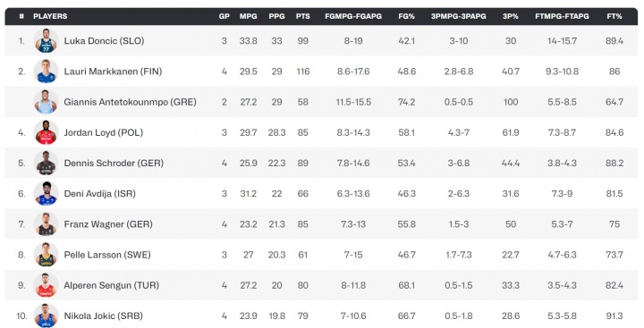
Task: Click the FT% column header
Action: coord(614,16)
